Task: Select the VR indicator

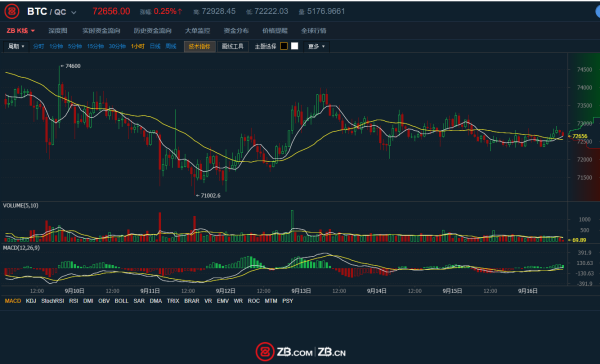Action: click(208, 301)
